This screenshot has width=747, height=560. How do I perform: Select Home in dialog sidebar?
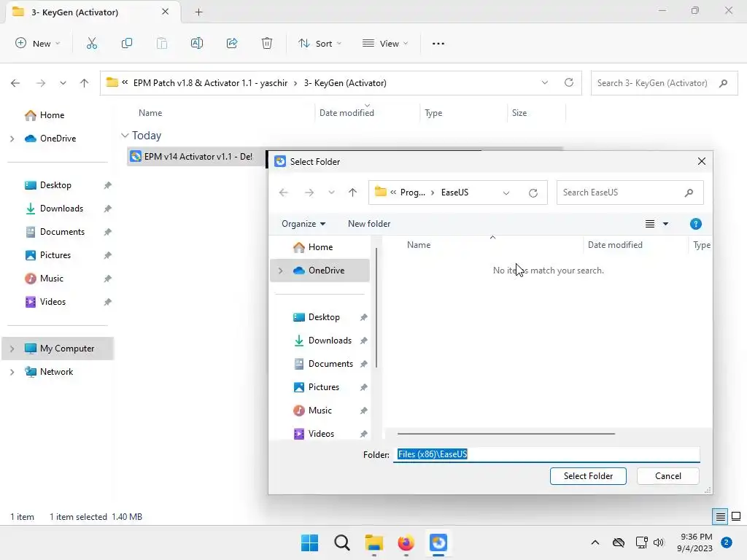pyautogui.click(x=320, y=247)
